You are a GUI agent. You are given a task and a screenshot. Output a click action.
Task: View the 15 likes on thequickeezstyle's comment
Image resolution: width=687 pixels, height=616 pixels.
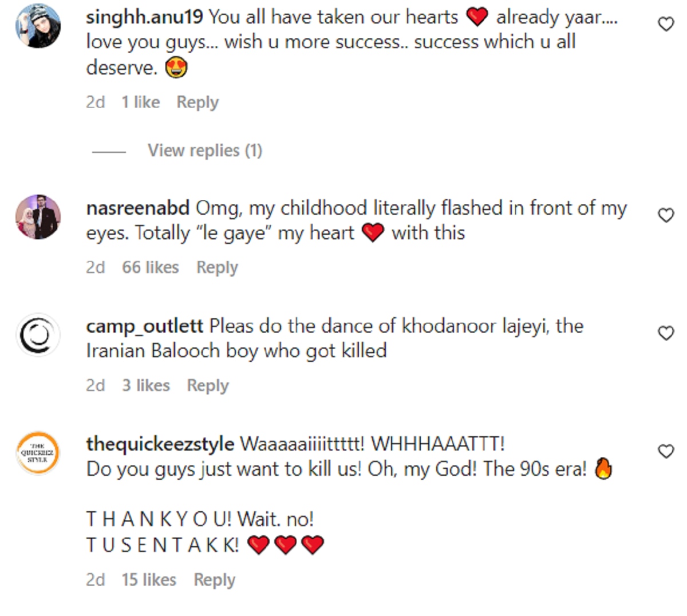tap(148, 580)
